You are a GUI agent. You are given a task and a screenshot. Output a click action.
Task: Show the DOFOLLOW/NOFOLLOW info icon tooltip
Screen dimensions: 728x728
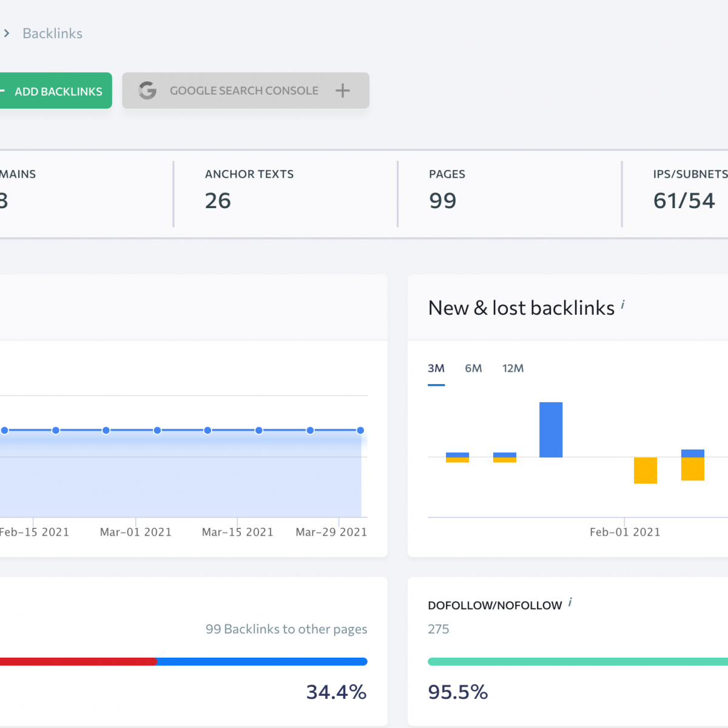[x=570, y=602]
